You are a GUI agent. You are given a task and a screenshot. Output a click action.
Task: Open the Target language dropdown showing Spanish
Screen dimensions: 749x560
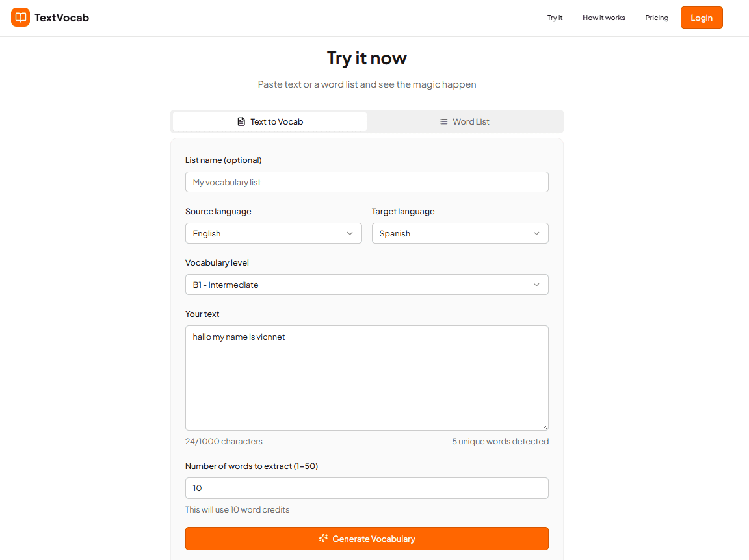[x=460, y=233]
